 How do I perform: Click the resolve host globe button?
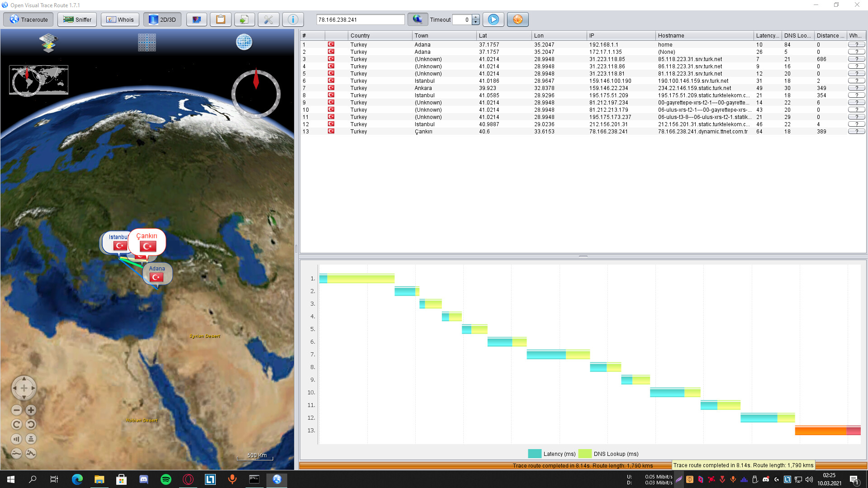417,19
